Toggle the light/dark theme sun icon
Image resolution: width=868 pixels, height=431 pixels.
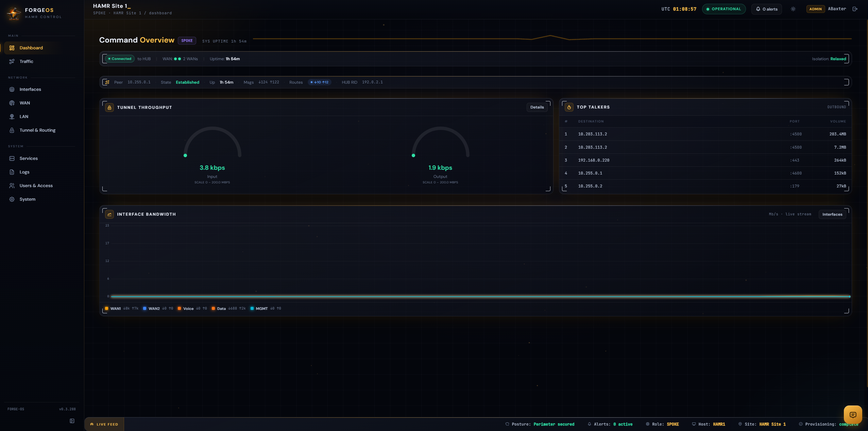pos(793,9)
